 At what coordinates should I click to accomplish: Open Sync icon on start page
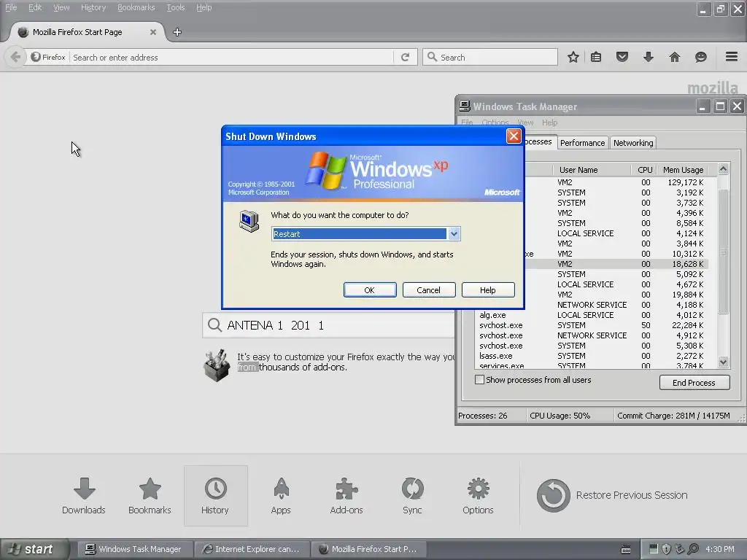[x=412, y=496]
